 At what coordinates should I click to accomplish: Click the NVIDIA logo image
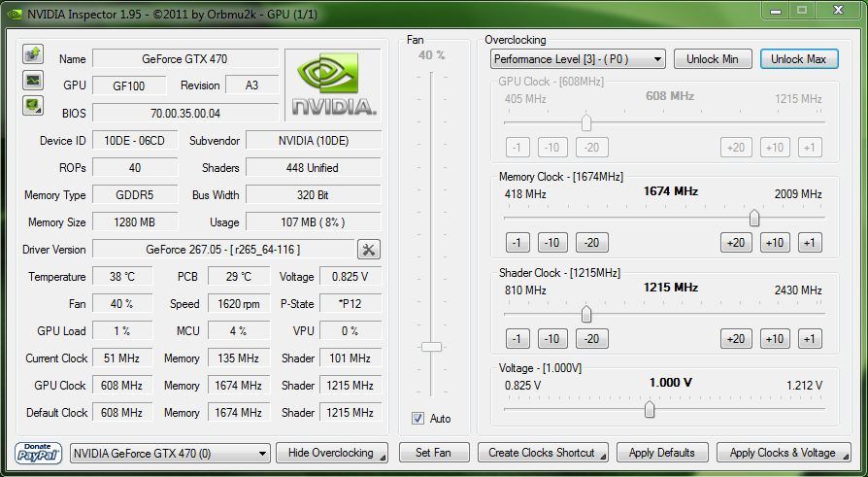click(333, 85)
